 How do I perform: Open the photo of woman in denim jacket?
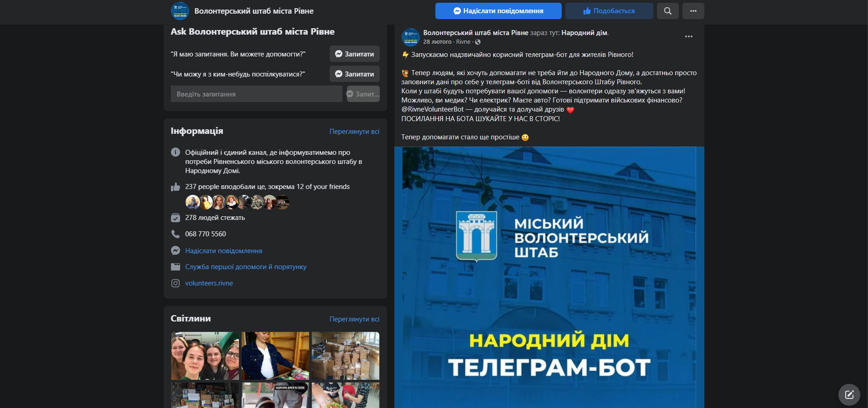[275, 356]
